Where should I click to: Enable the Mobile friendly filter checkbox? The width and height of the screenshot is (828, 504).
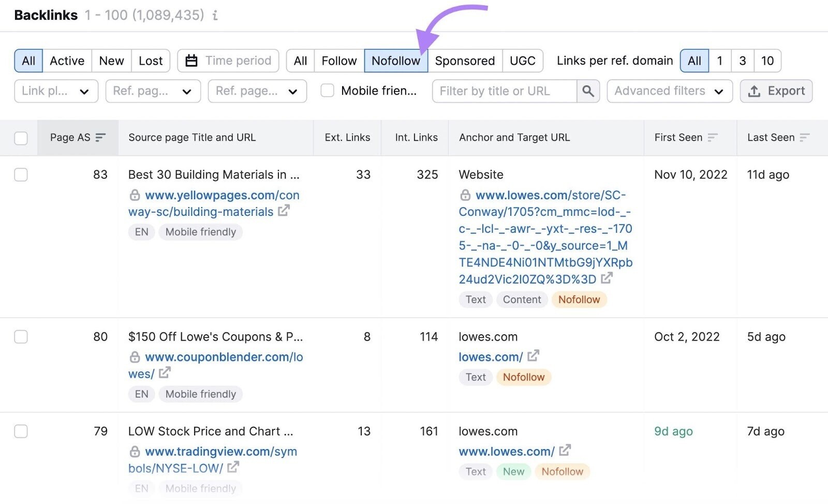point(327,91)
